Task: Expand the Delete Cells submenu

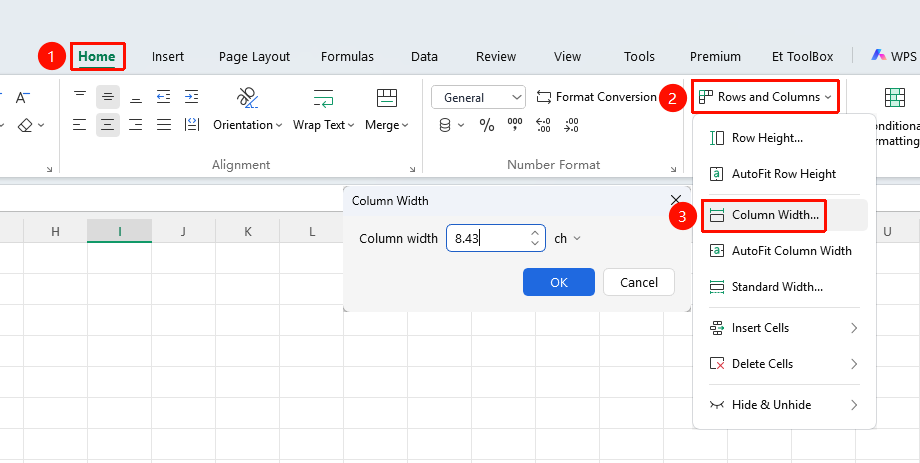Action: pos(784,364)
